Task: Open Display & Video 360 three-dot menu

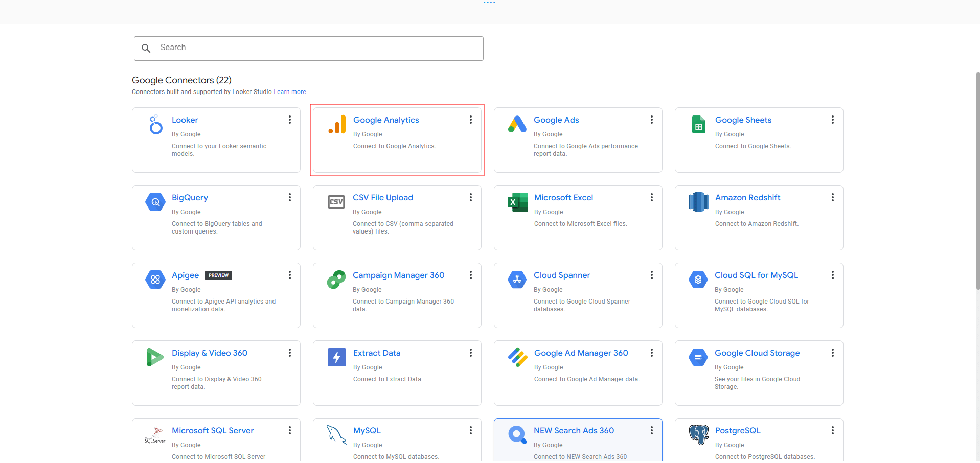Action: tap(290, 353)
